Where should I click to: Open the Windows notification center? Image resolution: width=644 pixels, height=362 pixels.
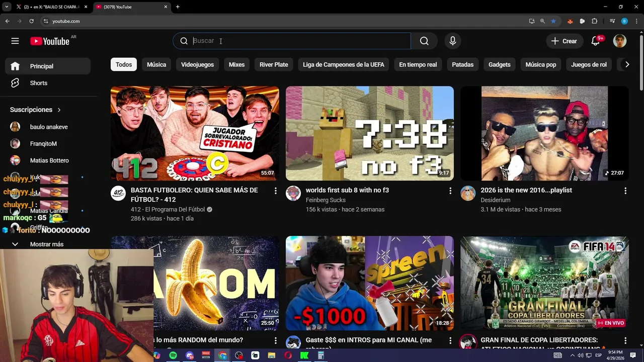(633, 355)
